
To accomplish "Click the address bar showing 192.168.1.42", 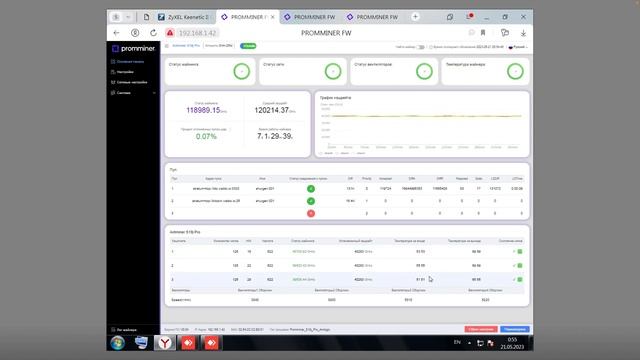I will coord(198,33).
